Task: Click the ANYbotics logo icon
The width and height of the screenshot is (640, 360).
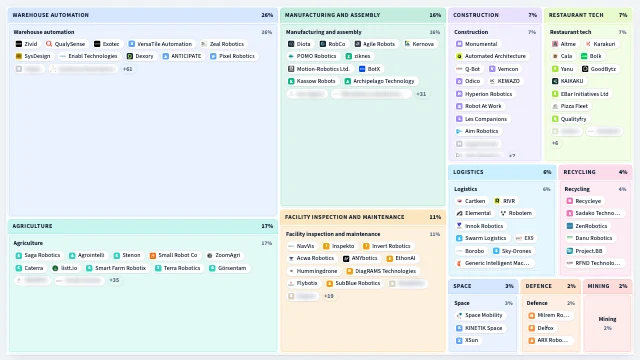Action: [x=346, y=258]
